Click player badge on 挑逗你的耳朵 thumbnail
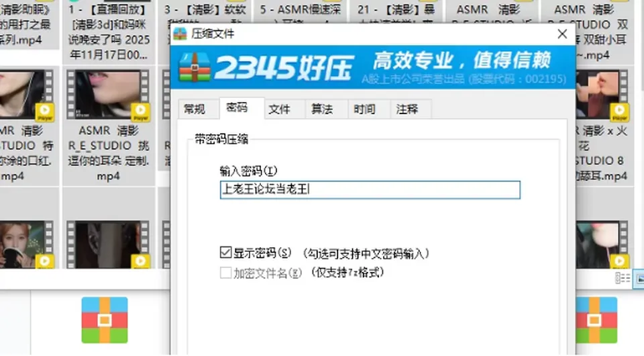This screenshot has width=644, height=356. (x=140, y=112)
